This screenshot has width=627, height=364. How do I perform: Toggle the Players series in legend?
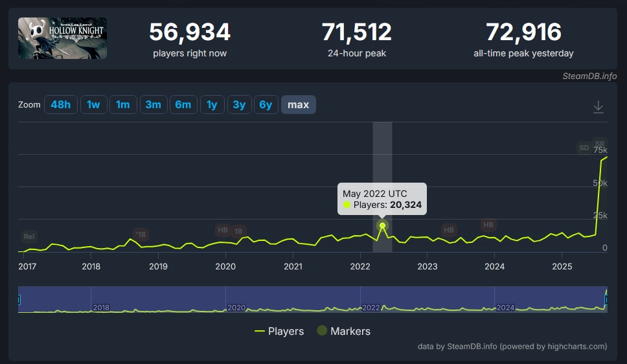(279, 331)
